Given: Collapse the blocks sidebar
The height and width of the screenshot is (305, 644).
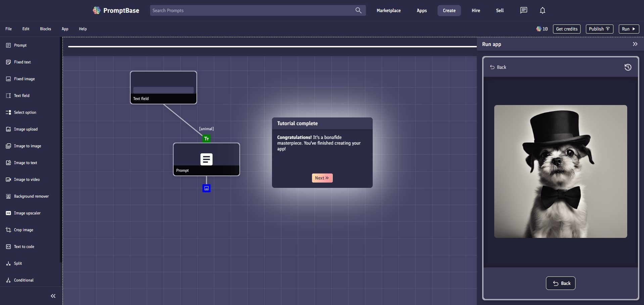Looking at the screenshot, I should (53, 296).
